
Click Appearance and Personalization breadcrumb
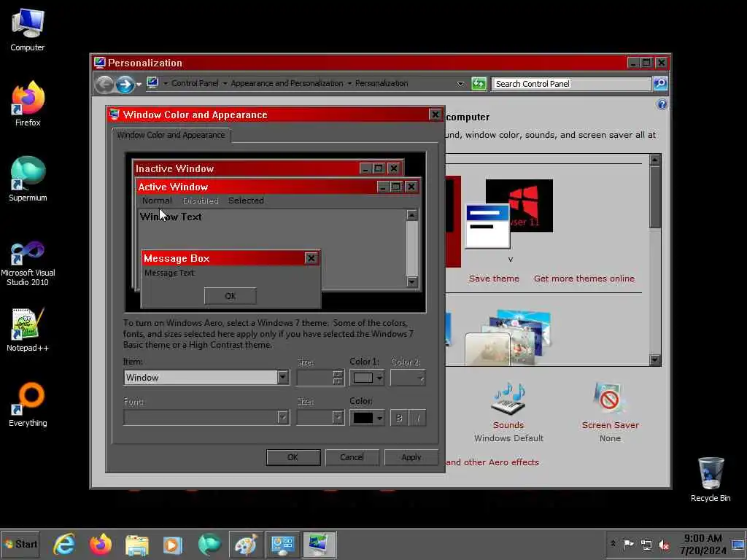(x=287, y=83)
